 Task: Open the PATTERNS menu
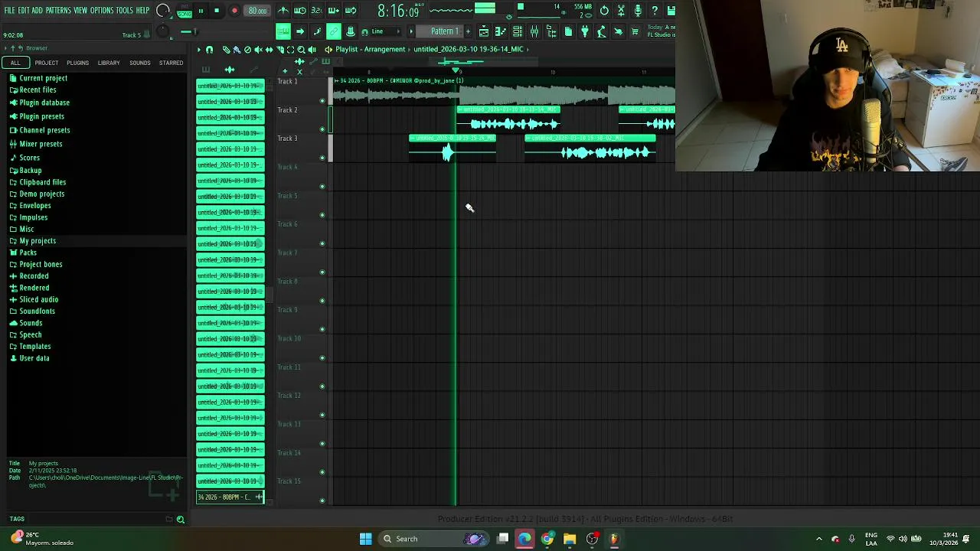click(58, 11)
